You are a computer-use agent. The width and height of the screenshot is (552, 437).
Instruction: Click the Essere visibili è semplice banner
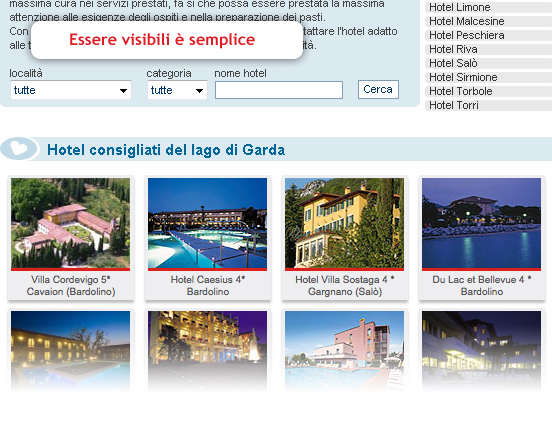coord(167,40)
